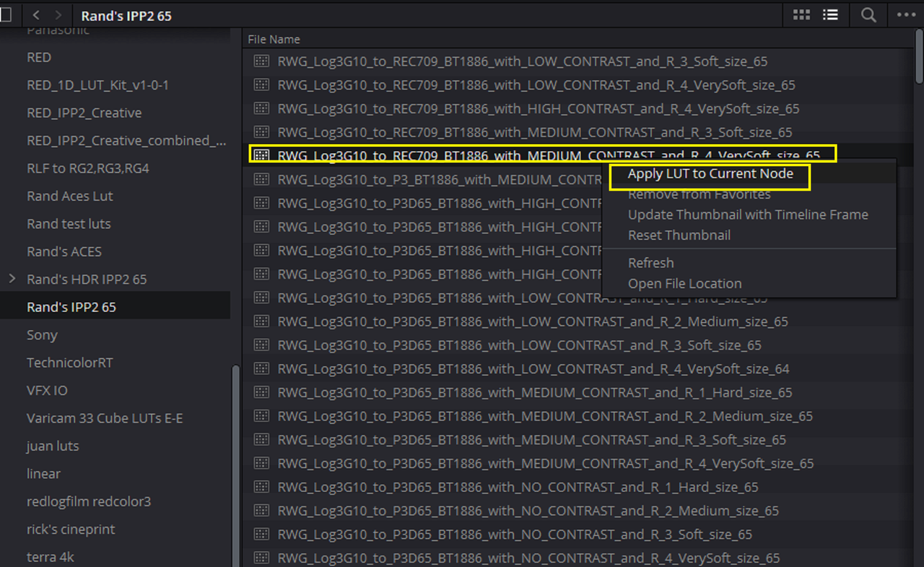Open the rick's cineprint folder
Screen dimensions: 924x567
click(71, 529)
